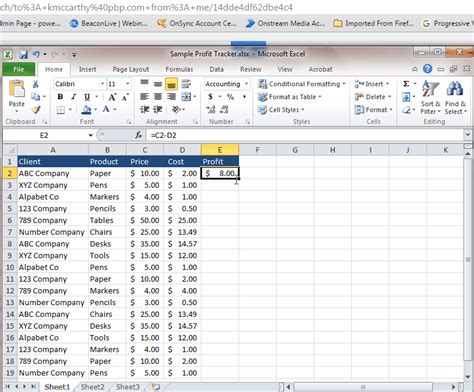Select the Format Painter brush
Viewport: 474px width, 392px height.
pos(36,110)
